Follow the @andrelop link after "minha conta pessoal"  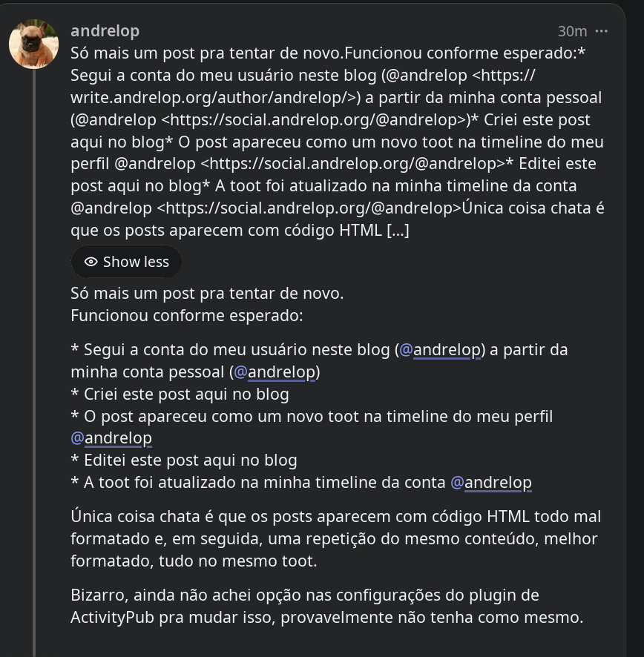[275, 372]
